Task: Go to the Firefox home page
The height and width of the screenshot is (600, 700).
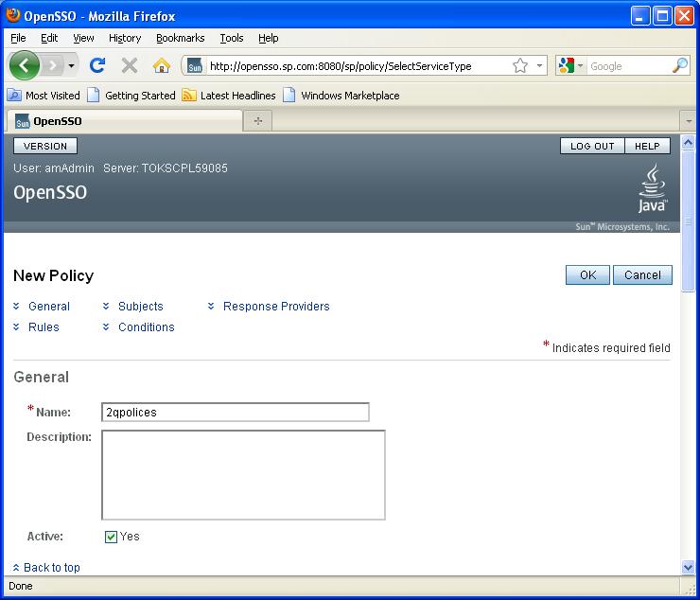Action: click(x=162, y=65)
